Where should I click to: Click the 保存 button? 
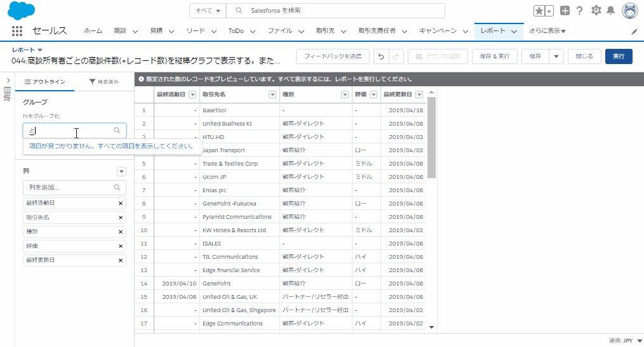pyautogui.click(x=535, y=56)
